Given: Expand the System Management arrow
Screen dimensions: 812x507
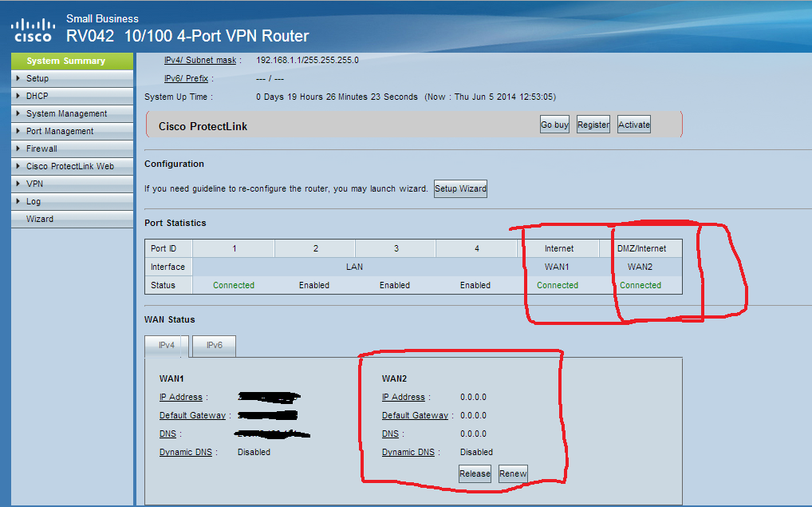Looking at the screenshot, I should [18, 113].
